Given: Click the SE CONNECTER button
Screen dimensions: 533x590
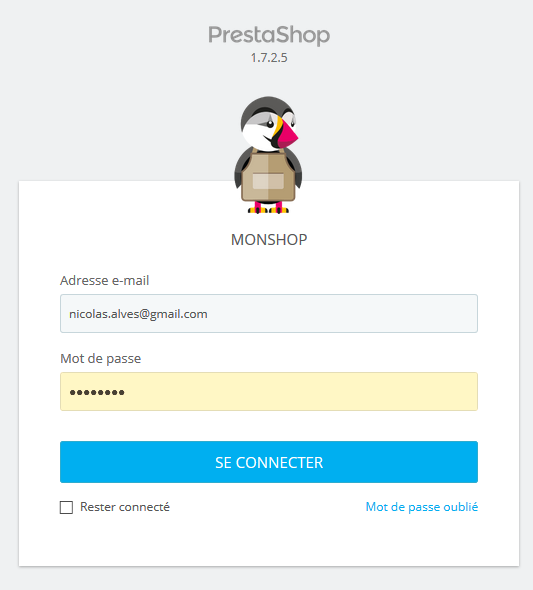Looking at the screenshot, I should (x=269, y=462).
